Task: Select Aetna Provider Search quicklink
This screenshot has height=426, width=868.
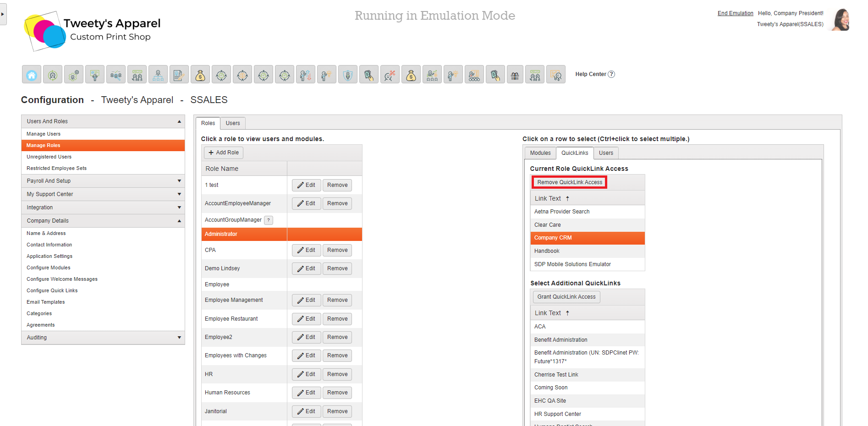Action: [588, 212]
